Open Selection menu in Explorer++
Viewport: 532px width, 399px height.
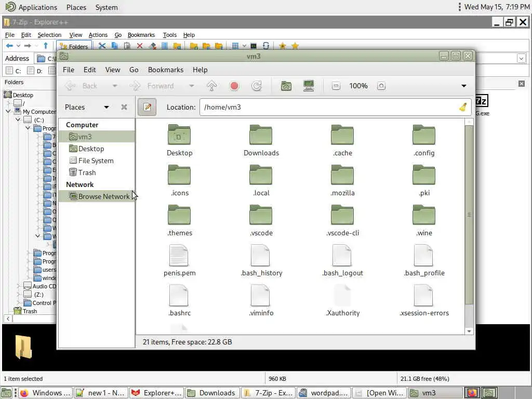click(49, 35)
